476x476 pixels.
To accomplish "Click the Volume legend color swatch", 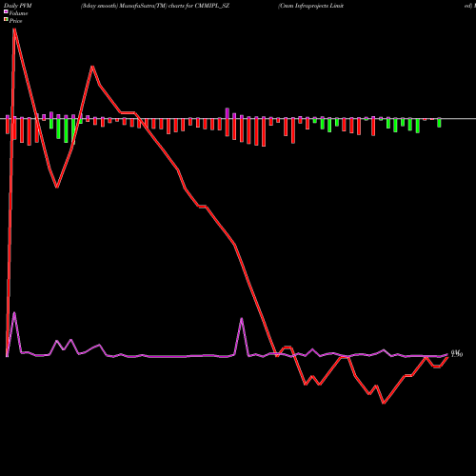I will [x=6, y=11].
